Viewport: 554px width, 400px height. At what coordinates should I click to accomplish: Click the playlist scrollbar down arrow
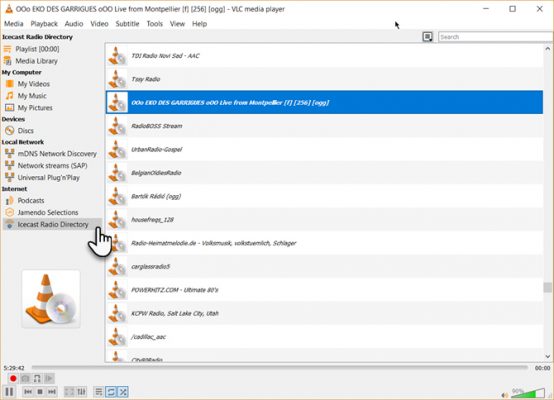548,357
